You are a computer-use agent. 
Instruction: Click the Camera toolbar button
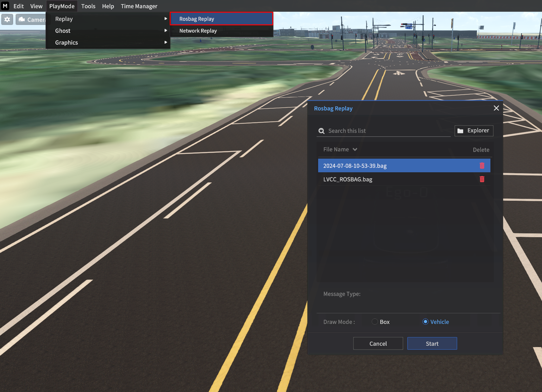tap(31, 19)
